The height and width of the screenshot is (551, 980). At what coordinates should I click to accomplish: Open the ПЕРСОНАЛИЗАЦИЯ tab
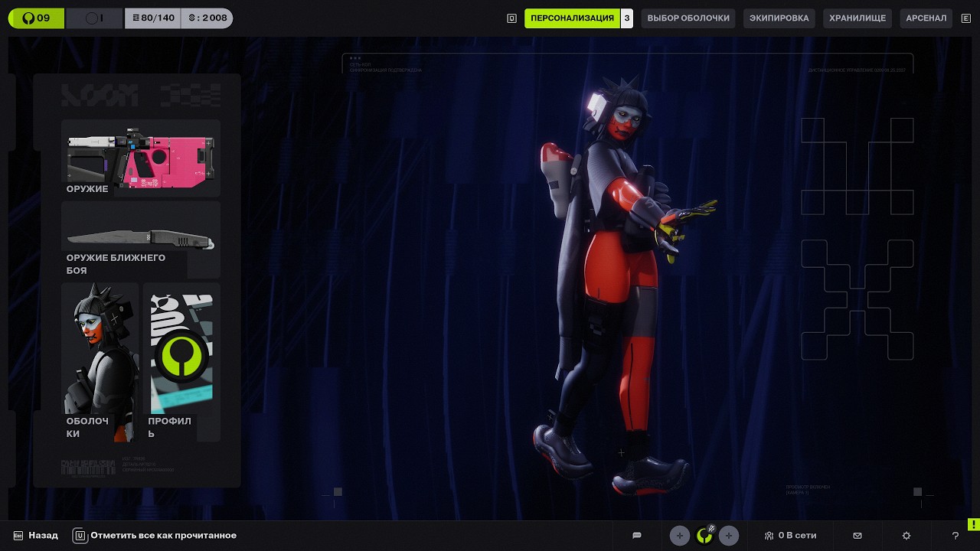pos(572,18)
